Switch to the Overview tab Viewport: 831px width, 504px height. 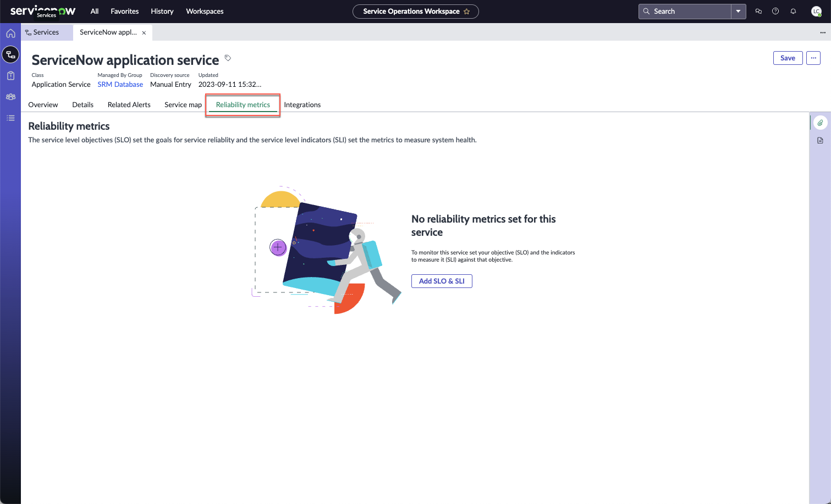[x=43, y=104]
